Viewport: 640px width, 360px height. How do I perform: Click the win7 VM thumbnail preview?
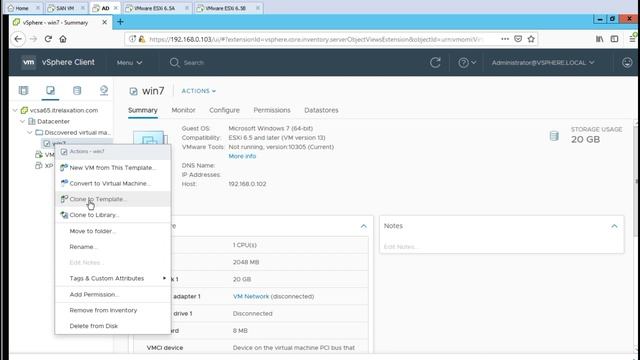(150, 138)
